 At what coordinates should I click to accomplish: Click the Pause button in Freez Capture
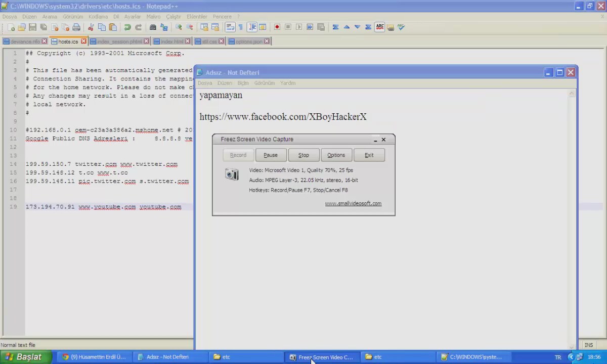(x=271, y=155)
